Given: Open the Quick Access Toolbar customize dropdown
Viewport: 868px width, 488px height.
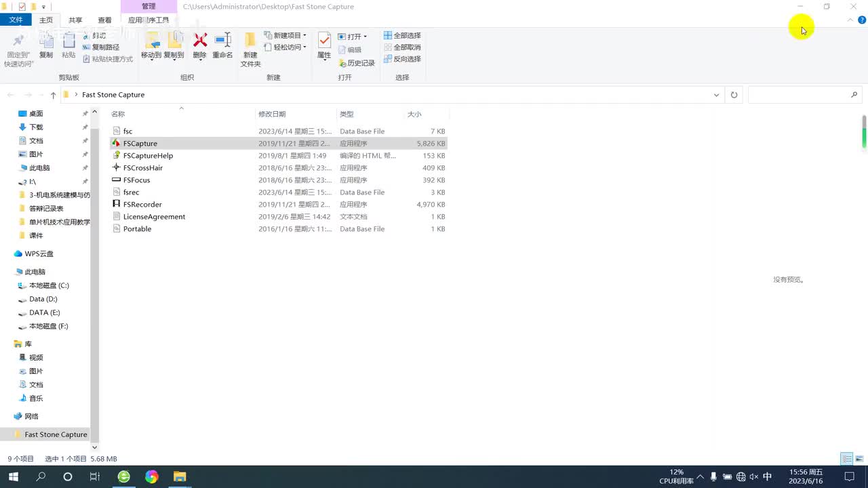Looking at the screenshot, I should [x=43, y=7].
